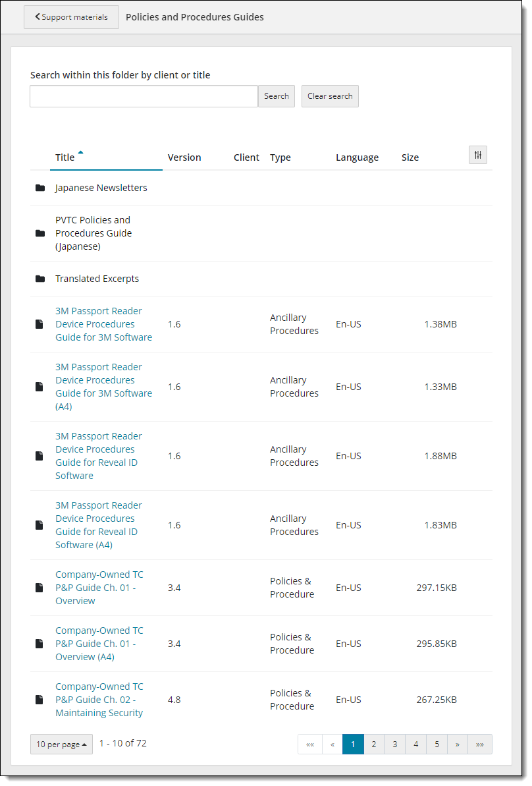Click the Japanese Newsletters folder icon
Viewport: 532px width, 786px height.
pos(40,188)
